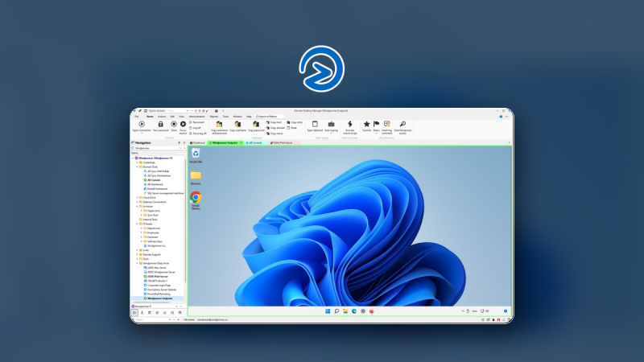Click the Force log off button
Image resolution: width=644 pixels, height=362 pixels.
198,134
